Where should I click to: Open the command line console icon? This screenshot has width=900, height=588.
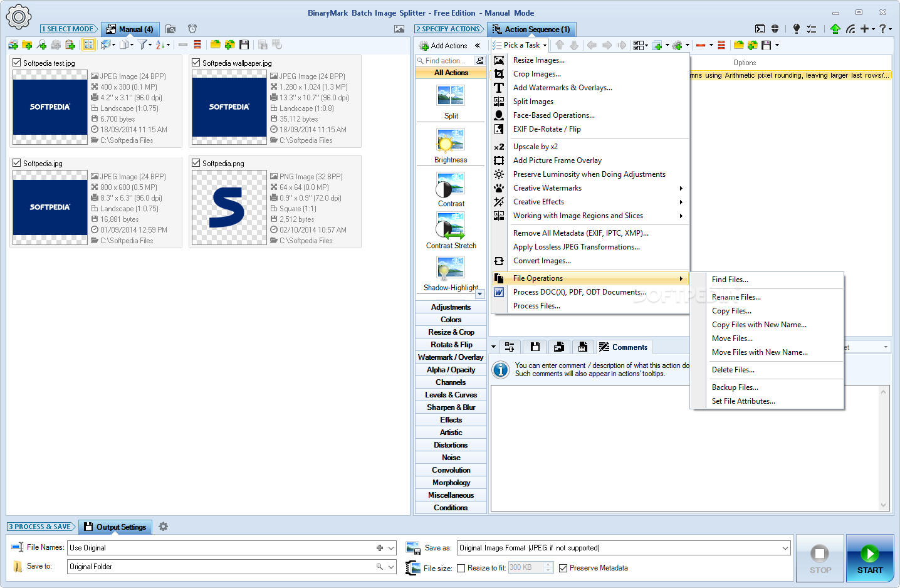tap(760, 29)
